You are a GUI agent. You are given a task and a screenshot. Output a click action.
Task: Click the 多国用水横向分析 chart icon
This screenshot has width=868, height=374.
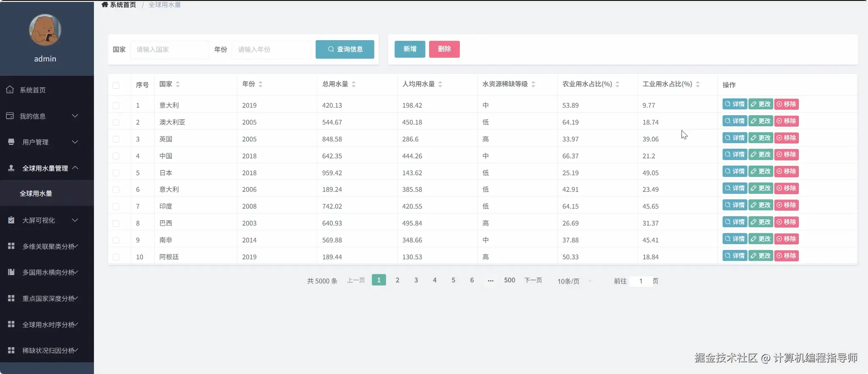click(11, 272)
